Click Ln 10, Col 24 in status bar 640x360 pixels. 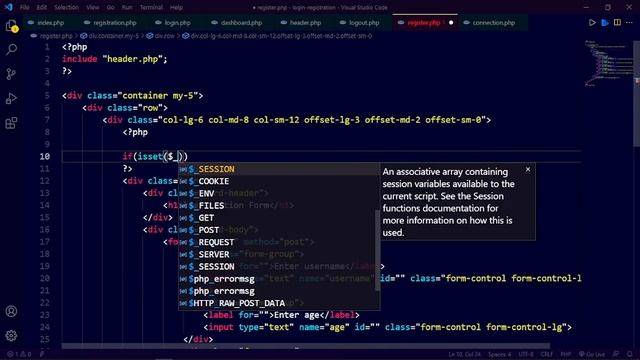tap(464, 354)
